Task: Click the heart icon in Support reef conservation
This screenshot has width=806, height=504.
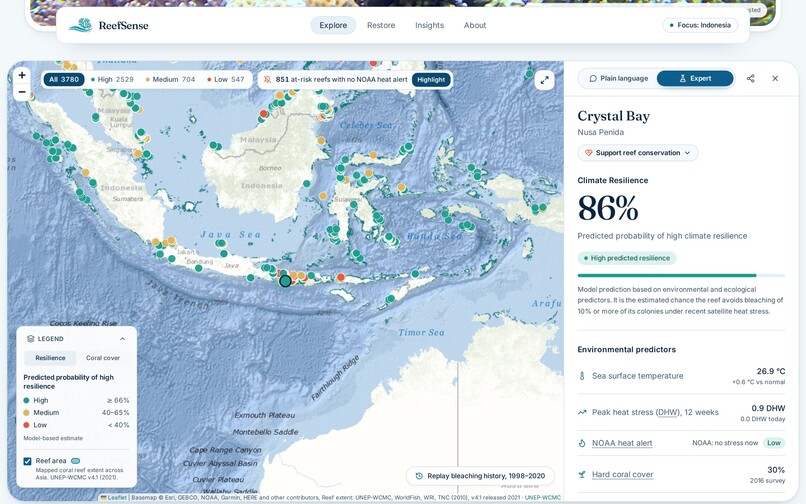Action: (589, 153)
